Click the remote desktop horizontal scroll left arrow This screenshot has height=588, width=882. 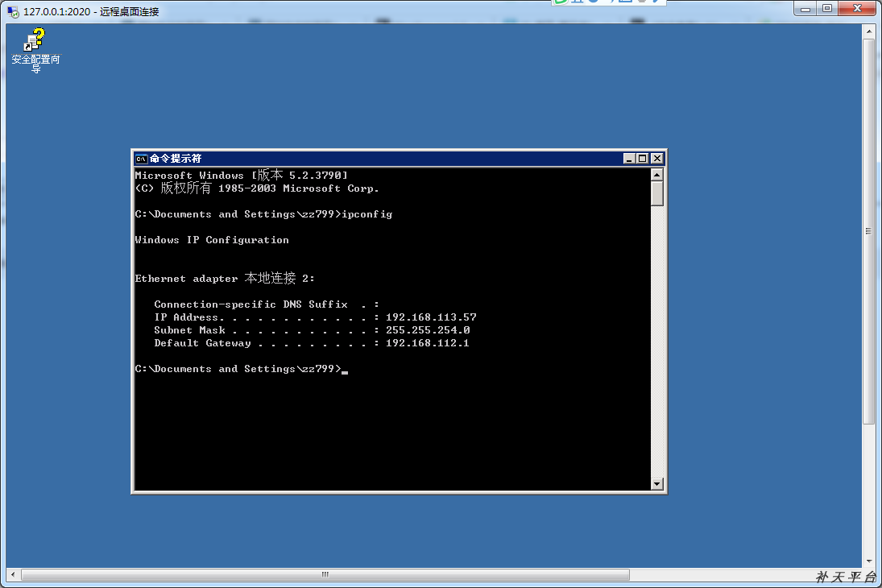[x=12, y=574]
